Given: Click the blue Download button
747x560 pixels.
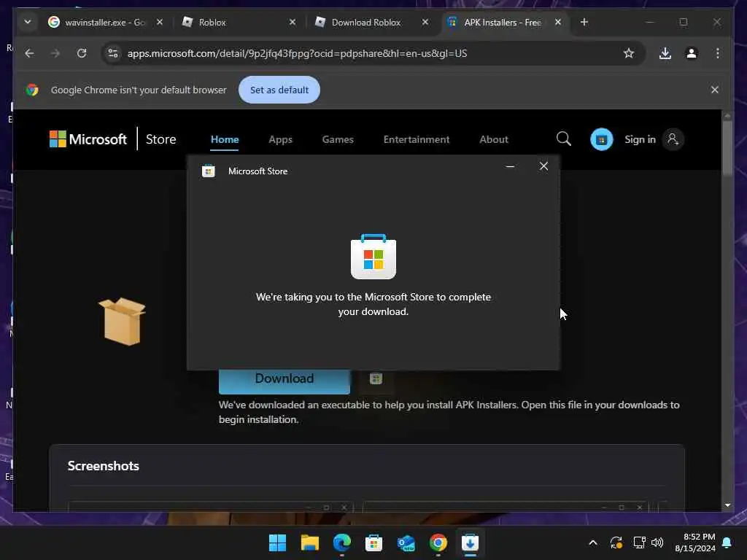Looking at the screenshot, I should point(285,381).
